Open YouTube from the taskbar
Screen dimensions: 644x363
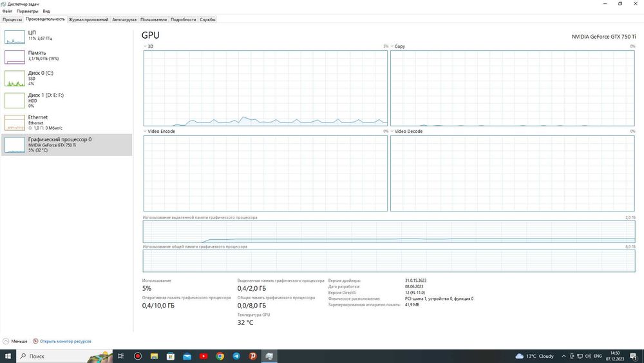pos(204,356)
